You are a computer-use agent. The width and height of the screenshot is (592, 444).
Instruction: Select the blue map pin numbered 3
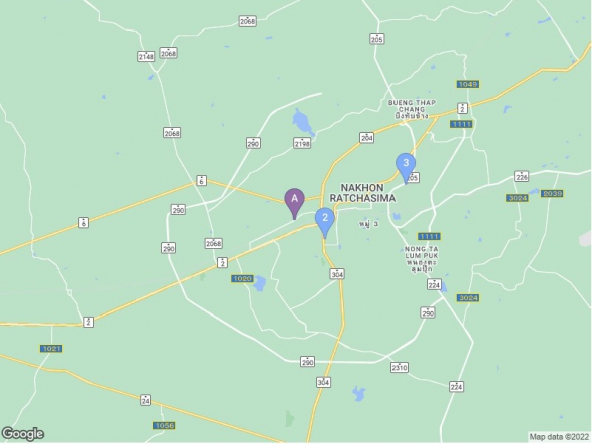[x=406, y=168]
